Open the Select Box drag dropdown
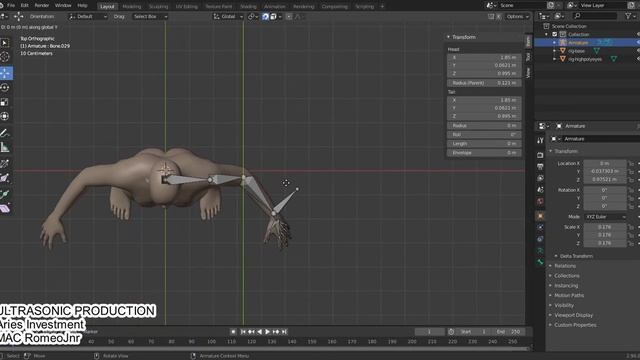Viewport: 640px width, 360px height. [x=150, y=17]
